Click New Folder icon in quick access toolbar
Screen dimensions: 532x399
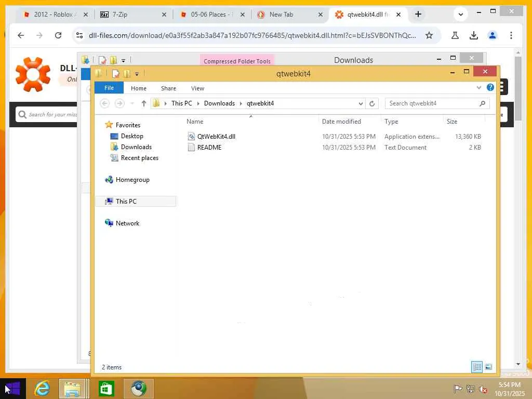[x=127, y=73]
